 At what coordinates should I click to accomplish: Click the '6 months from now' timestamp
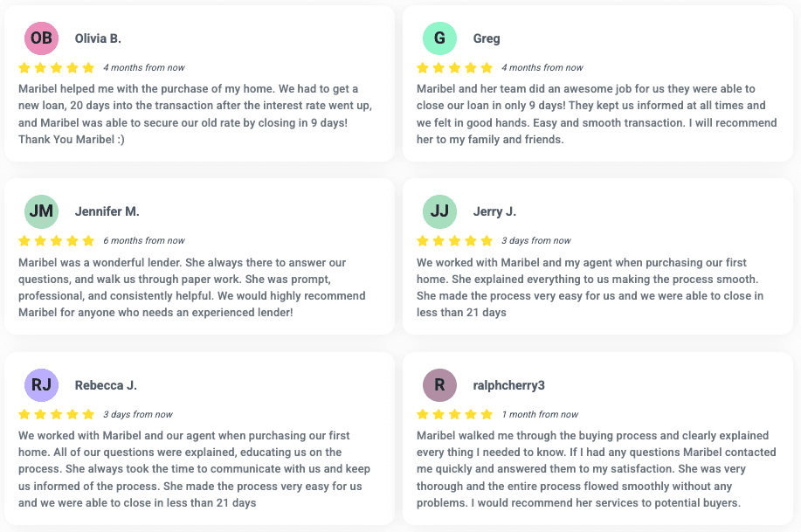144,241
